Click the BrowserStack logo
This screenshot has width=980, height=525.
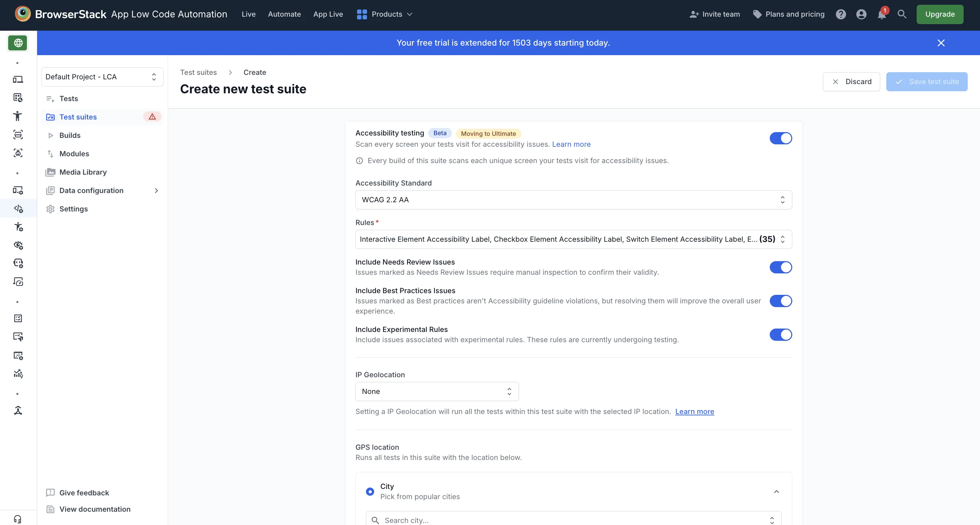click(x=61, y=14)
